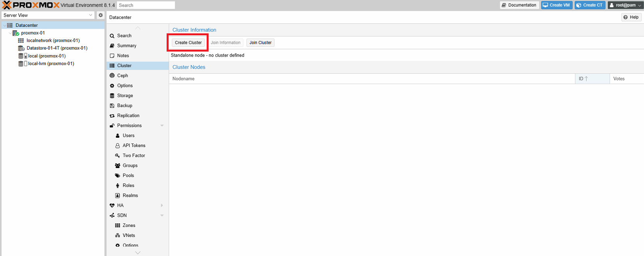
Task: Click the gear icon beside Server View
Action: pyautogui.click(x=101, y=15)
